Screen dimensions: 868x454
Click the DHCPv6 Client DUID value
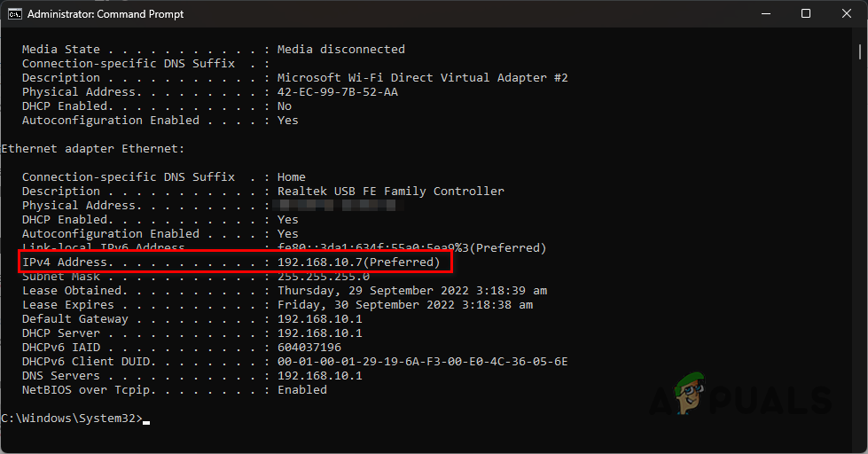tap(422, 362)
